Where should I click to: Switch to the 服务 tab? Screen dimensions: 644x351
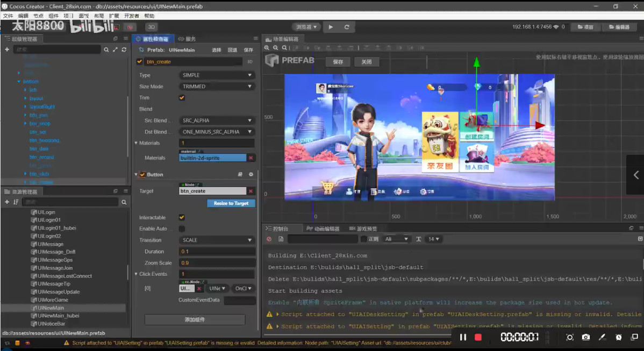coord(187,39)
